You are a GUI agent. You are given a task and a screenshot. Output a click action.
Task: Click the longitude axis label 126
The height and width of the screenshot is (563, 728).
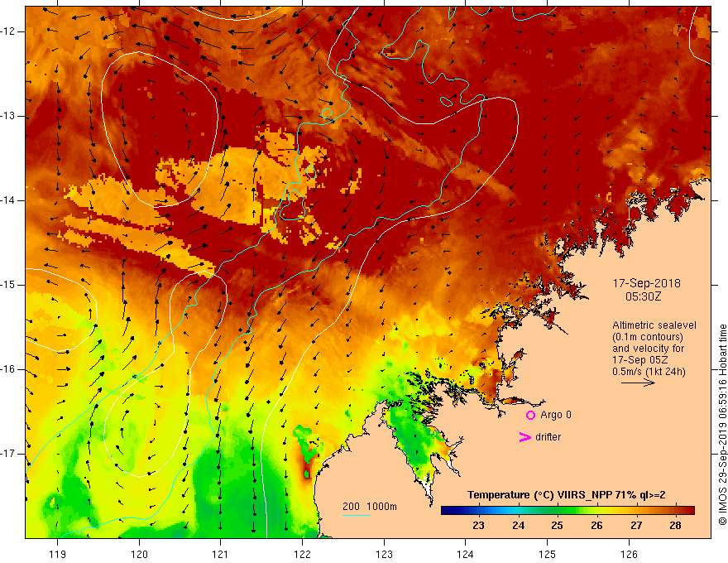point(629,554)
